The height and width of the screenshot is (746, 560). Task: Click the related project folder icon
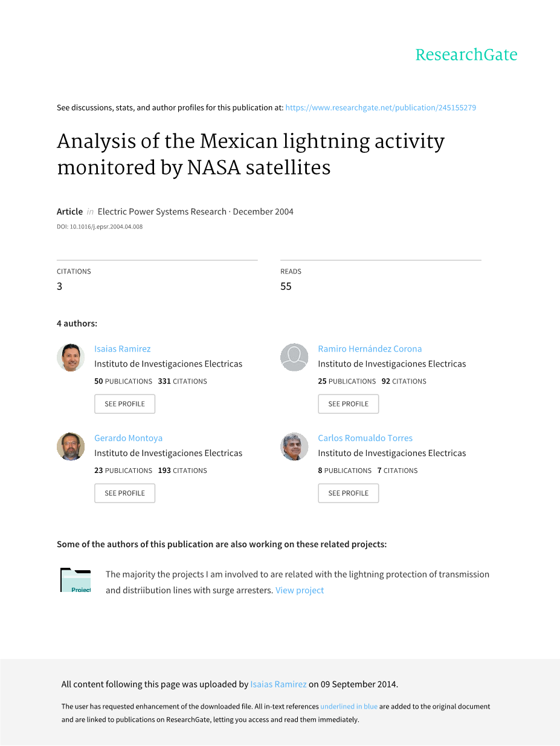point(76,580)
